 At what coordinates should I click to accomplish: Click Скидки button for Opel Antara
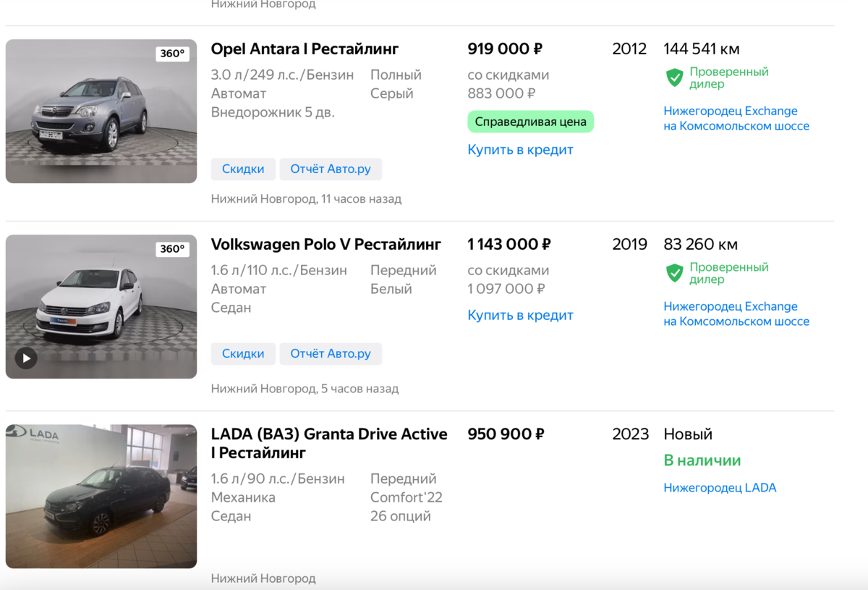[x=243, y=169]
